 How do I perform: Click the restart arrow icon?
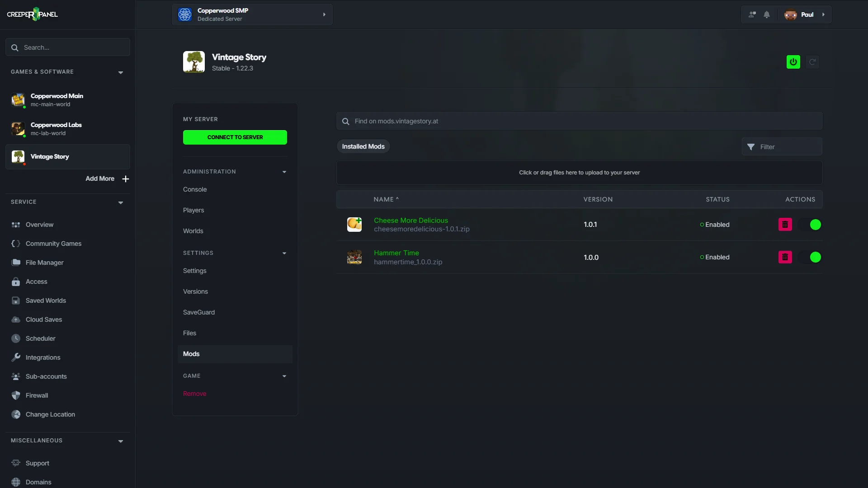[x=812, y=62]
